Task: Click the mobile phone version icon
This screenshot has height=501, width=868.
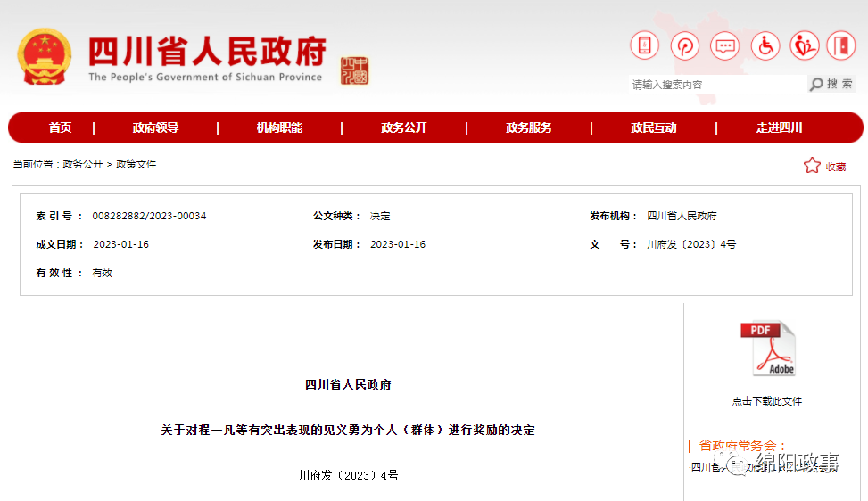Action: 644,45
